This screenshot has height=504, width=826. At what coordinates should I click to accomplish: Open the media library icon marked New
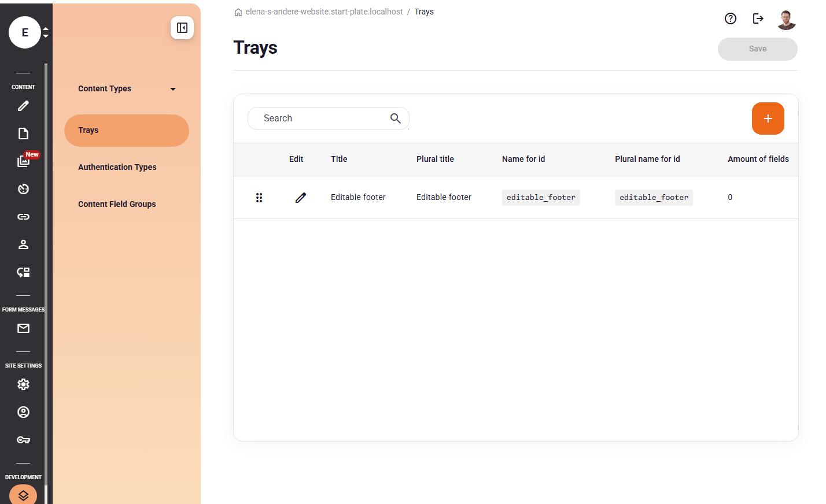tap(23, 161)
